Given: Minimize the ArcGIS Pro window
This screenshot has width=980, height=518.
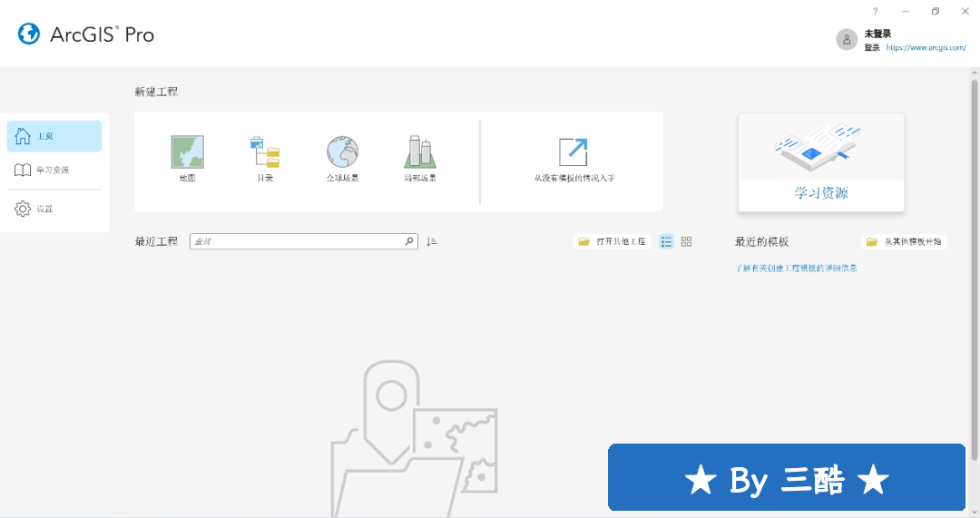Looking at the screenshot, I should 905,11.
